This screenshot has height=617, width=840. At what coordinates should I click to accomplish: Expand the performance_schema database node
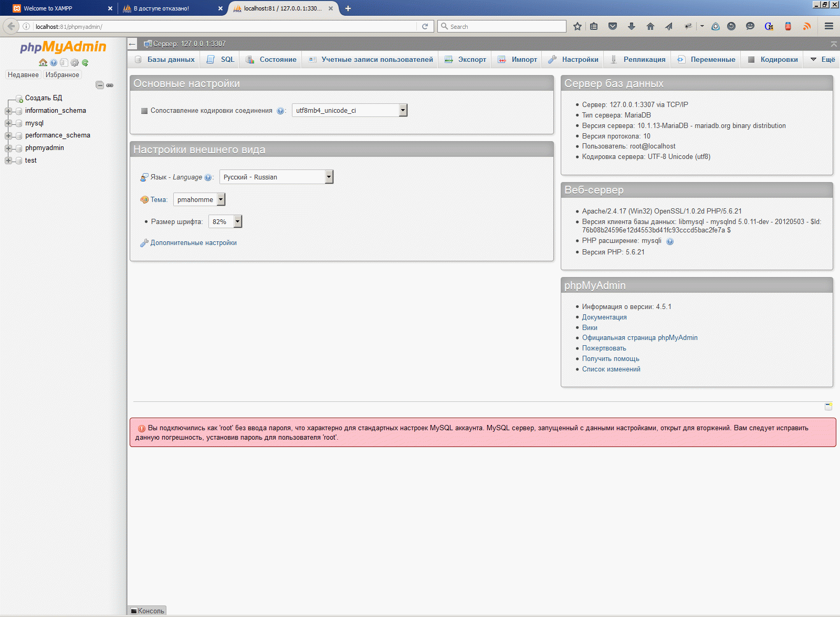(8, 135)
